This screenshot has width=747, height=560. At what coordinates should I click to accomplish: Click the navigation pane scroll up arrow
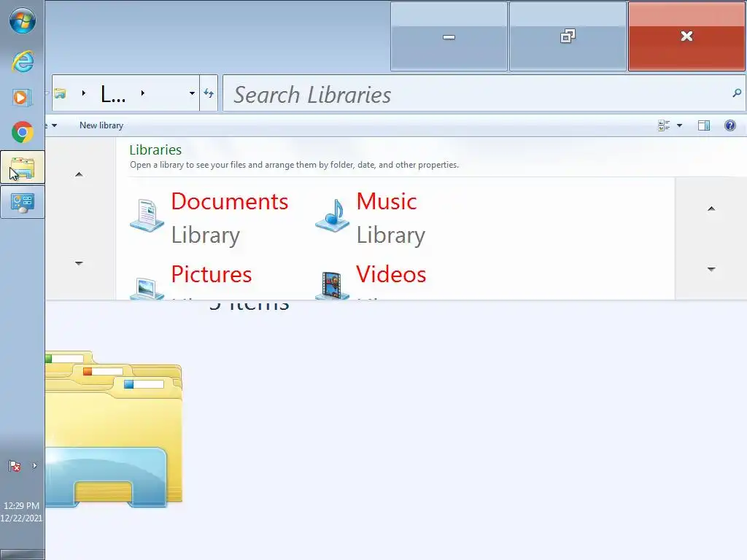[x=79, y=175]
